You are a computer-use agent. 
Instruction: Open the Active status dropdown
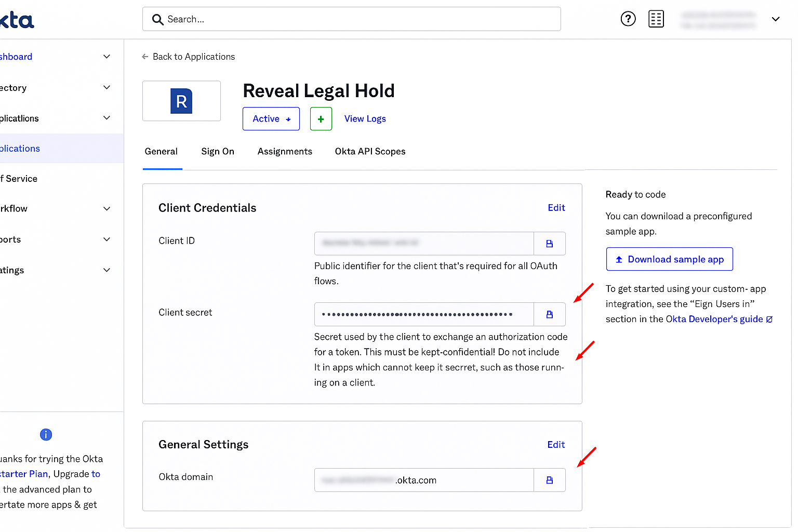coord(271,119)
